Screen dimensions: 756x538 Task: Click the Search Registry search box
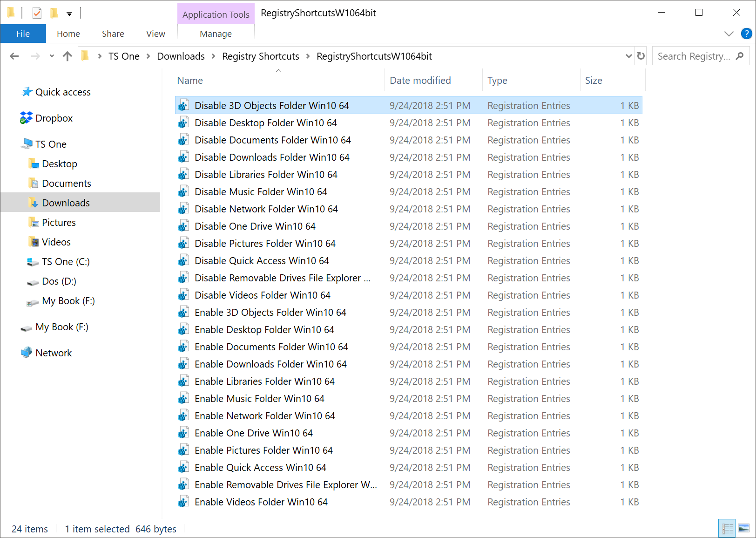[x=694, y=56]
